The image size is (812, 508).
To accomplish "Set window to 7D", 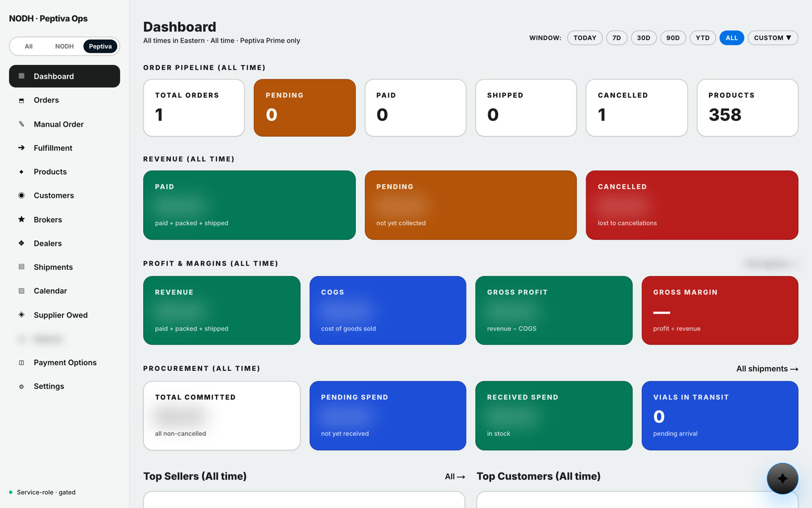I will [x=617, y=38].
